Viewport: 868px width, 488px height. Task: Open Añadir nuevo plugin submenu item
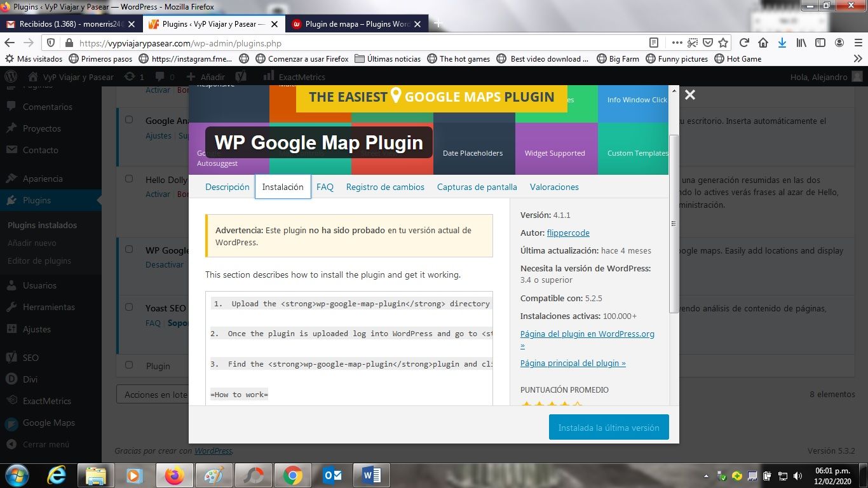pyautogui.click(x=32, y=243)
